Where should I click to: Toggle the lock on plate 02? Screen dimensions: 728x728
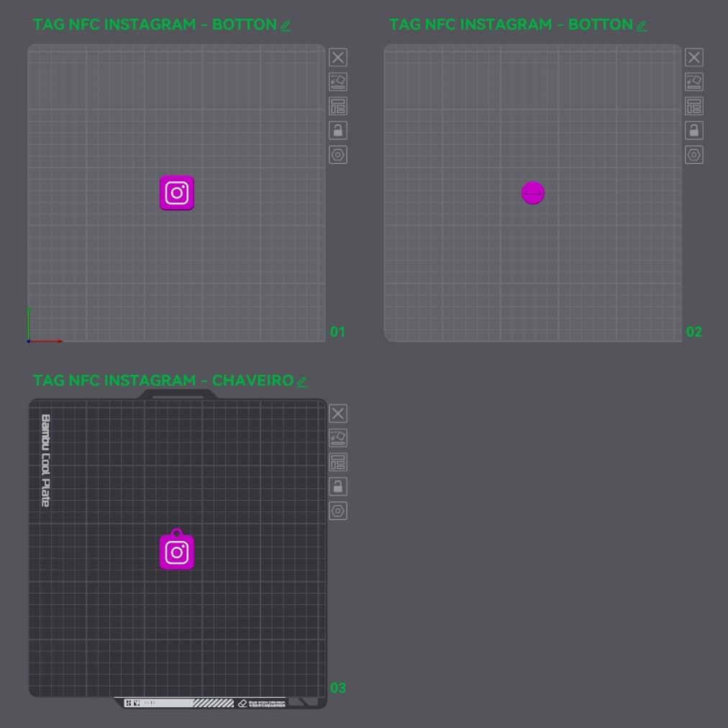[694, 130]
